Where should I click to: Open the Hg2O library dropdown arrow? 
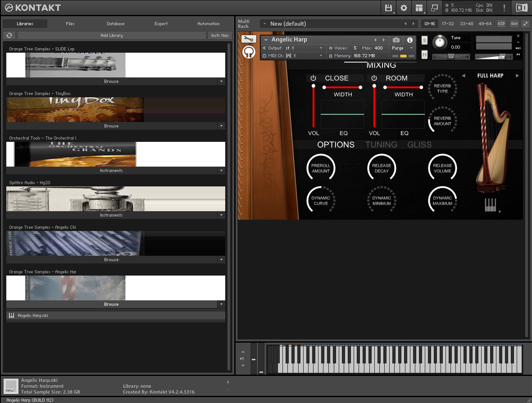pos(221,215)
